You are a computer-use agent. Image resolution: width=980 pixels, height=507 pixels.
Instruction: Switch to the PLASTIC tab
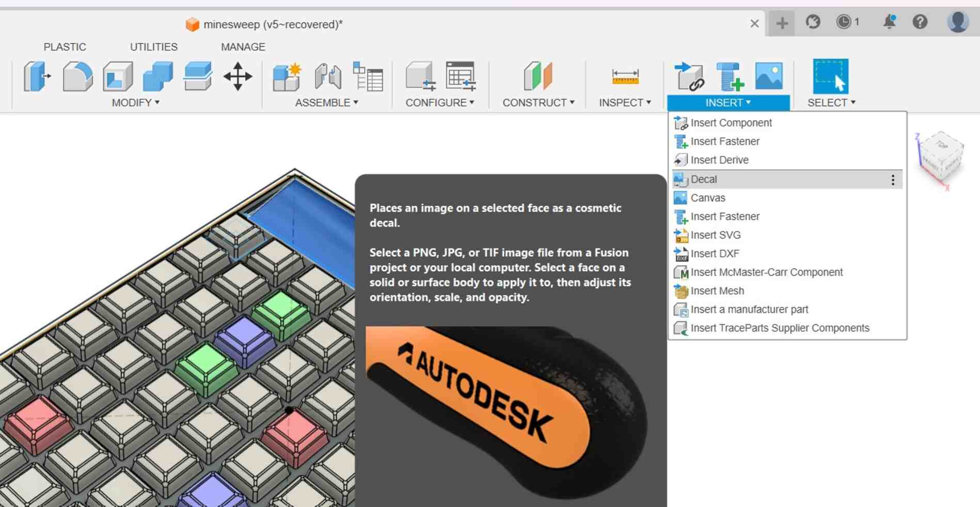point(65,47)
